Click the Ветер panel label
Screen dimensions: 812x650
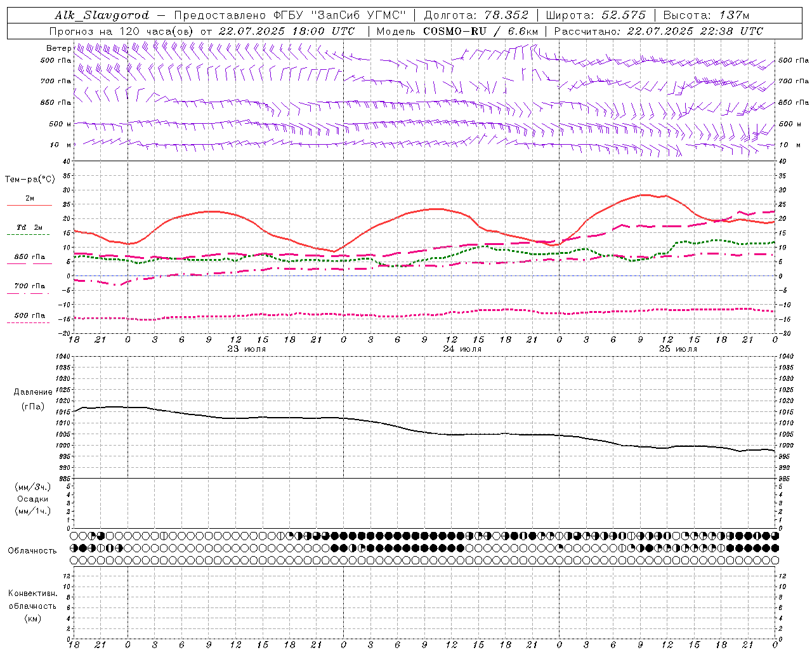pos(58,48)
